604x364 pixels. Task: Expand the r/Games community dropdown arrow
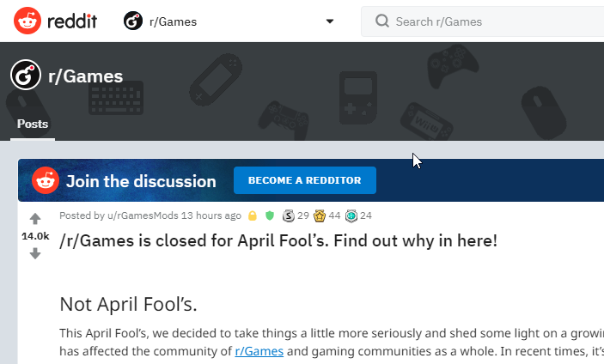330,21
